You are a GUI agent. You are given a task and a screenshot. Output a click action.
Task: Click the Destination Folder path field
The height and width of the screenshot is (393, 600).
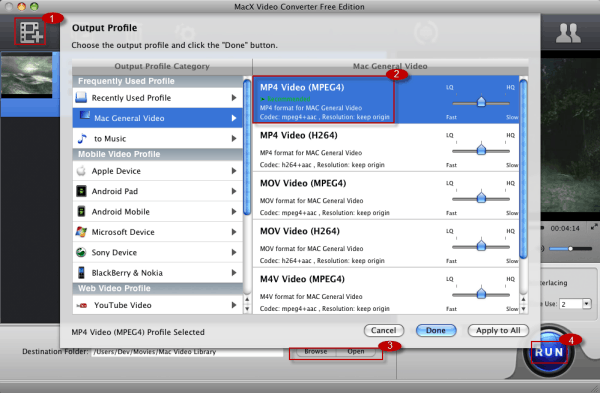188,352
